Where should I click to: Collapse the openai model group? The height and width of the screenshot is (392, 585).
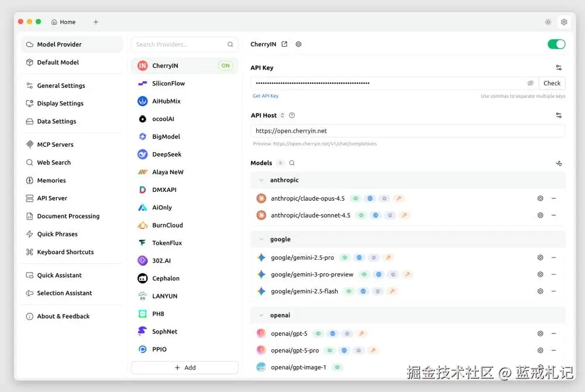point(261,315)
